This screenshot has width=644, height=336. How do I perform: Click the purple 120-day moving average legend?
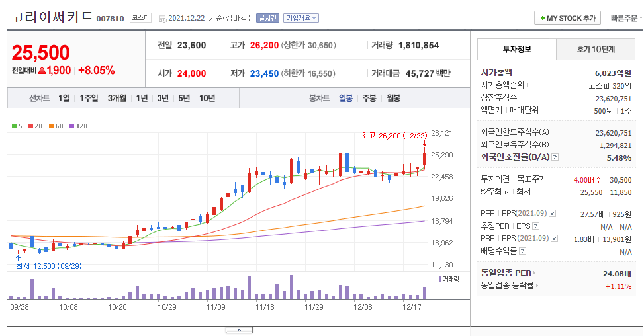[x=79, y=126]
